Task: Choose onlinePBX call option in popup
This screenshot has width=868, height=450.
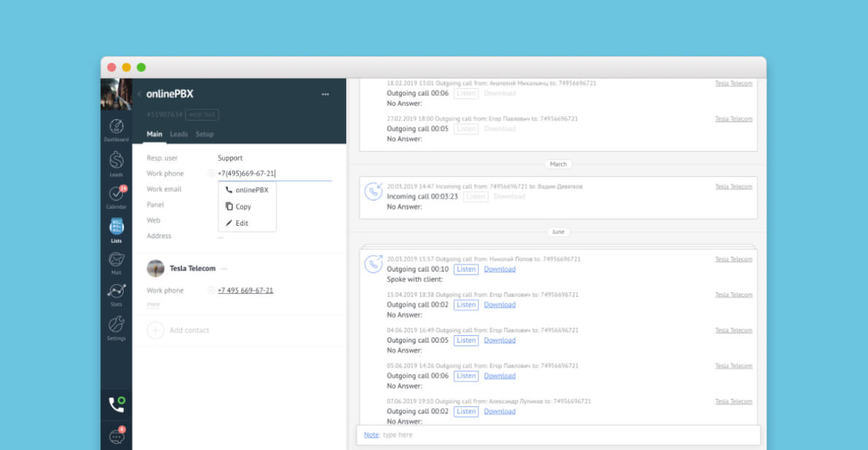Action: tap(247, 190)
